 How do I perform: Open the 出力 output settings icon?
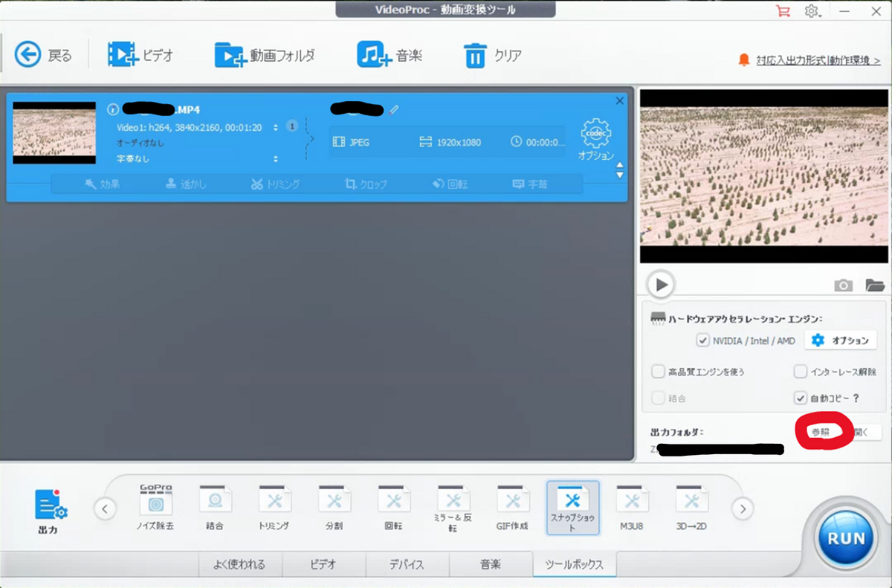pos(51,511)
